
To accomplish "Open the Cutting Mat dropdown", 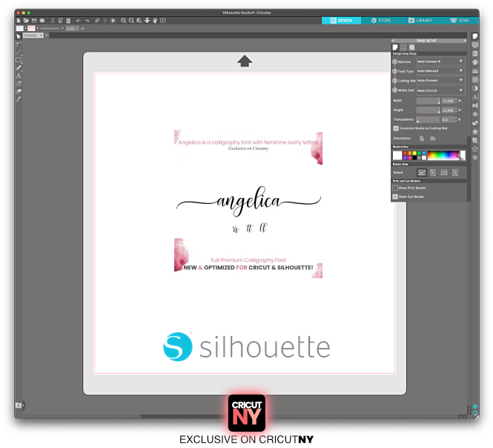I will click(x=440, y=81).
